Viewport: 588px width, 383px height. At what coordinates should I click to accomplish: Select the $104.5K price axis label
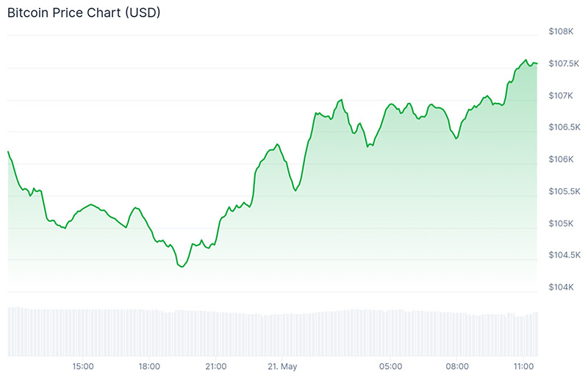564,255
